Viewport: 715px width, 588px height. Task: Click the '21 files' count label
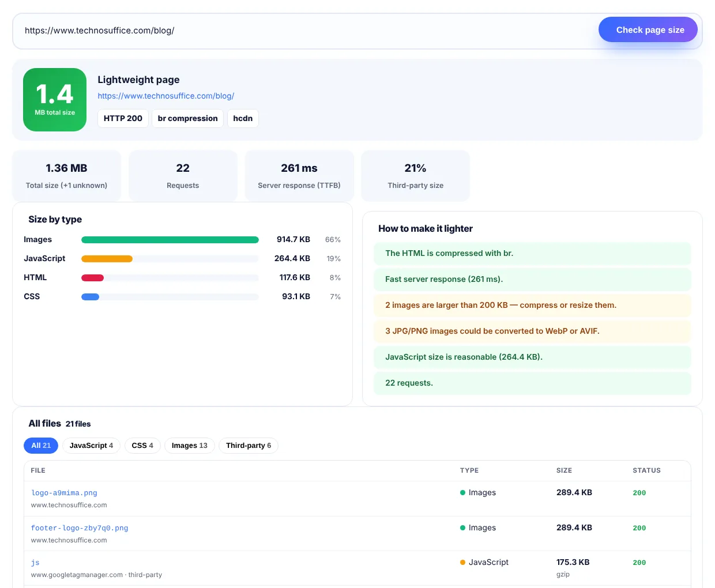pos(78,424)
